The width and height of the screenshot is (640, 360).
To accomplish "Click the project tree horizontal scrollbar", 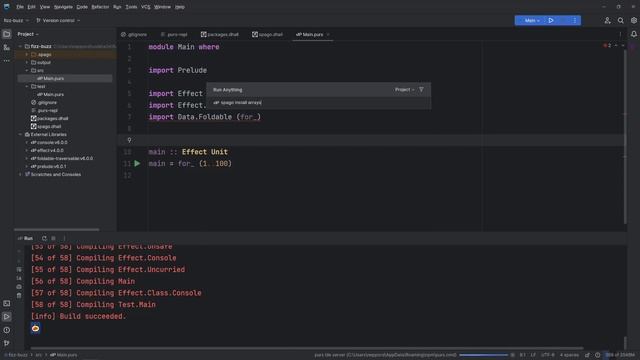I will 56,230.
